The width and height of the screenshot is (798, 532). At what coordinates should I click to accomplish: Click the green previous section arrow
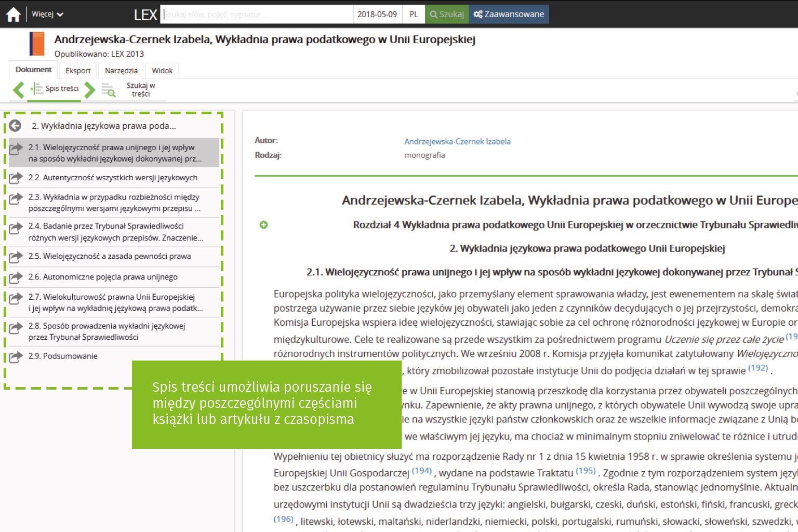pyautogui.click(x=19, y=90)
